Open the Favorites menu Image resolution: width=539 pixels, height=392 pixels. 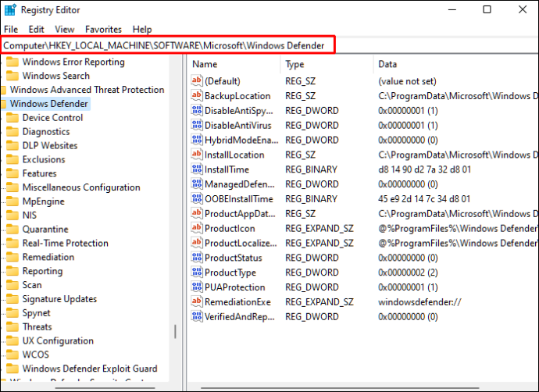click(x=103, y=29)
